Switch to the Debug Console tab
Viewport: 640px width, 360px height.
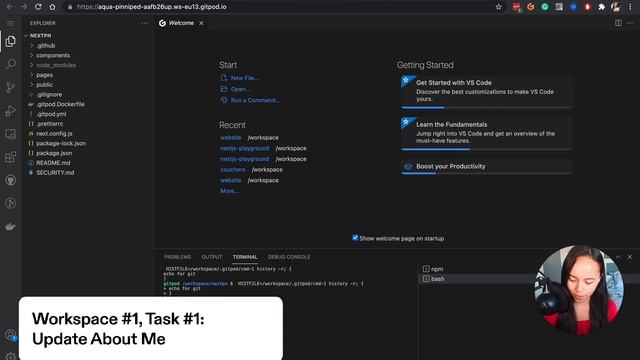tap(289, 257)
